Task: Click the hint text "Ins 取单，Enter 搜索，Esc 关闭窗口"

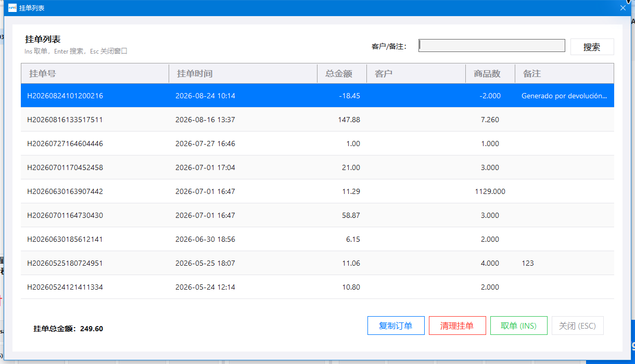Action: [x=76, y=51]
